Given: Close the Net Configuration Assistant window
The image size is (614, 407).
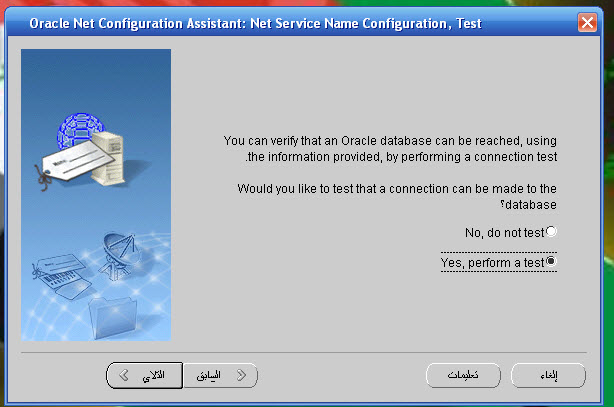Looking at the screenshot, I should (x=587, y=22).
